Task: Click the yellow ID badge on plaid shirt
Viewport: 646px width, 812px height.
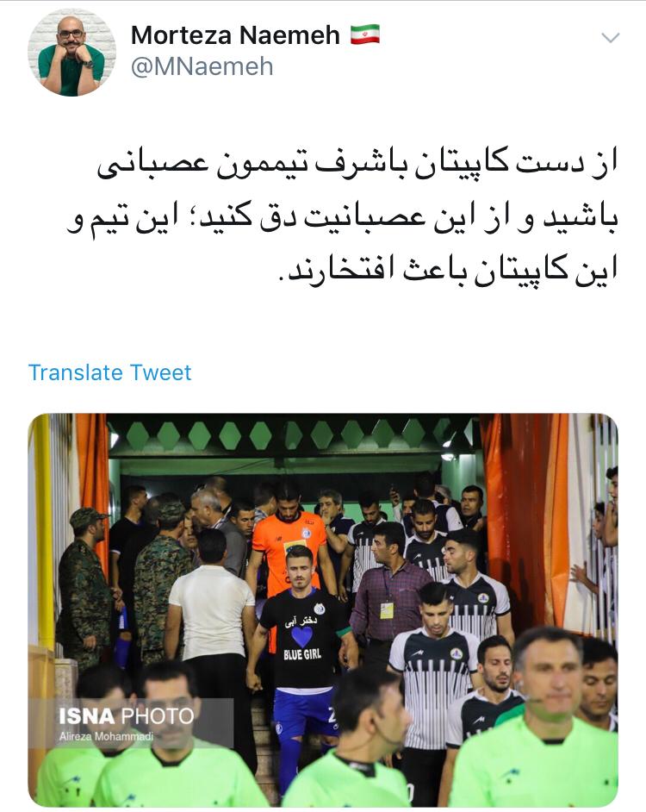Action: click(x=387, y=609)
